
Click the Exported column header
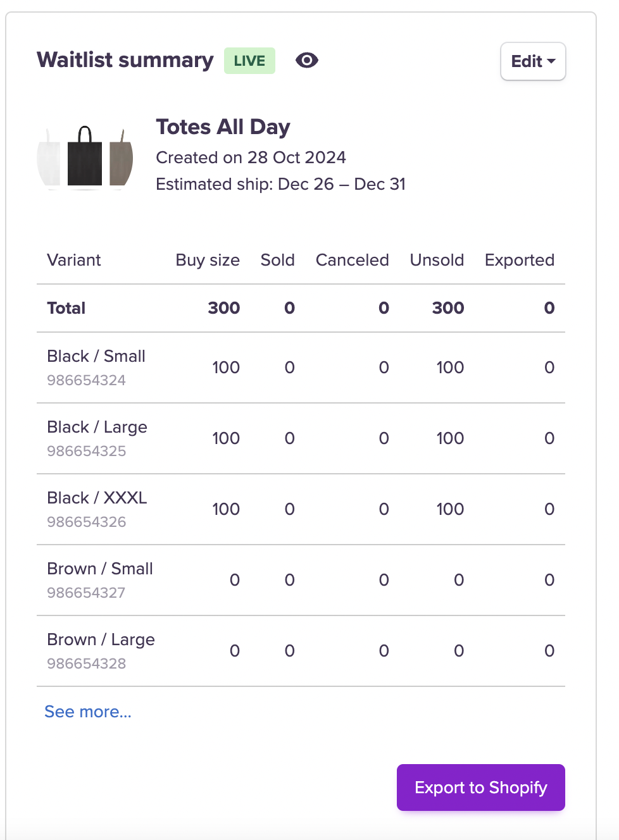tap(519, 260)
